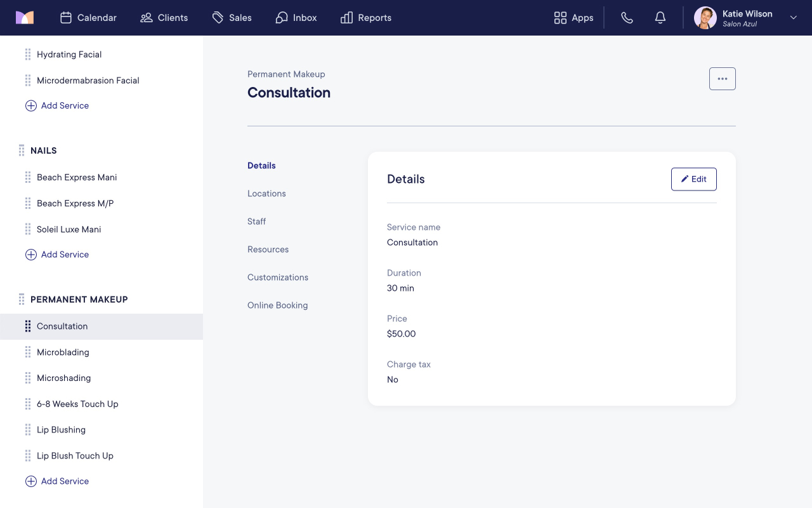Open the Inbox menu
The width and height of the screenshot is (812, 508).
(296, 18)
